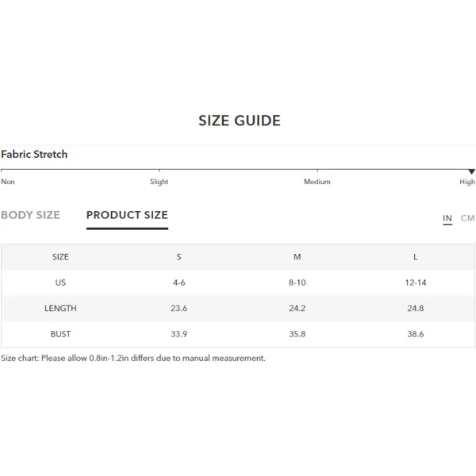Click the M size column header

pos(297,257)
